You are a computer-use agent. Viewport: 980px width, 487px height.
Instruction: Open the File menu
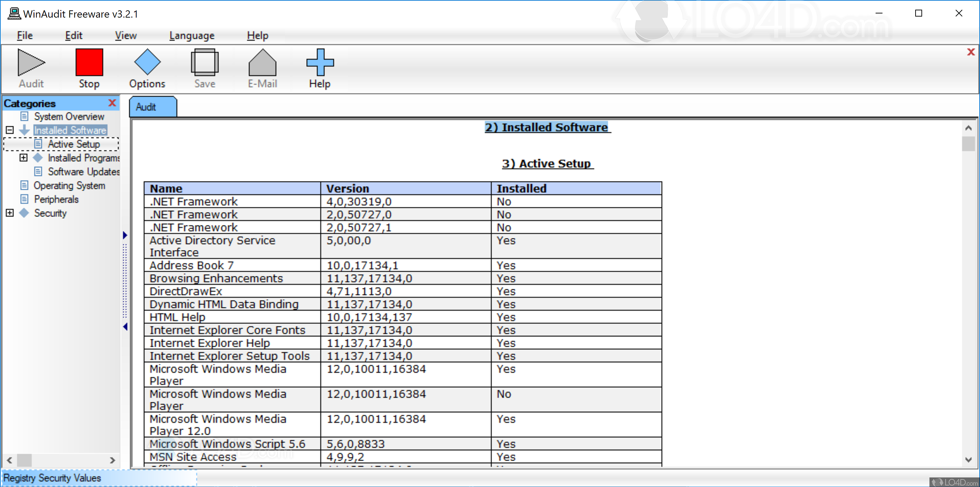click(x=25, y=36)
